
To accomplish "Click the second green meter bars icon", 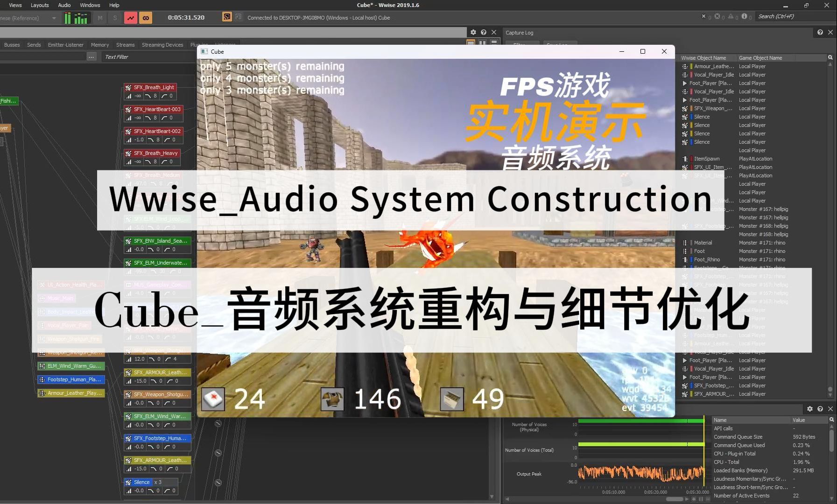I will pos(81,18).
